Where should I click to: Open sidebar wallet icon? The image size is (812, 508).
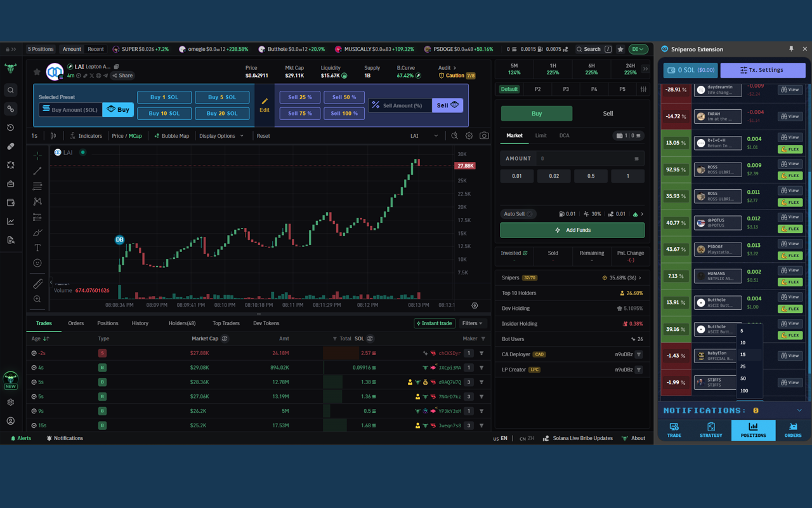coord(10,203)
